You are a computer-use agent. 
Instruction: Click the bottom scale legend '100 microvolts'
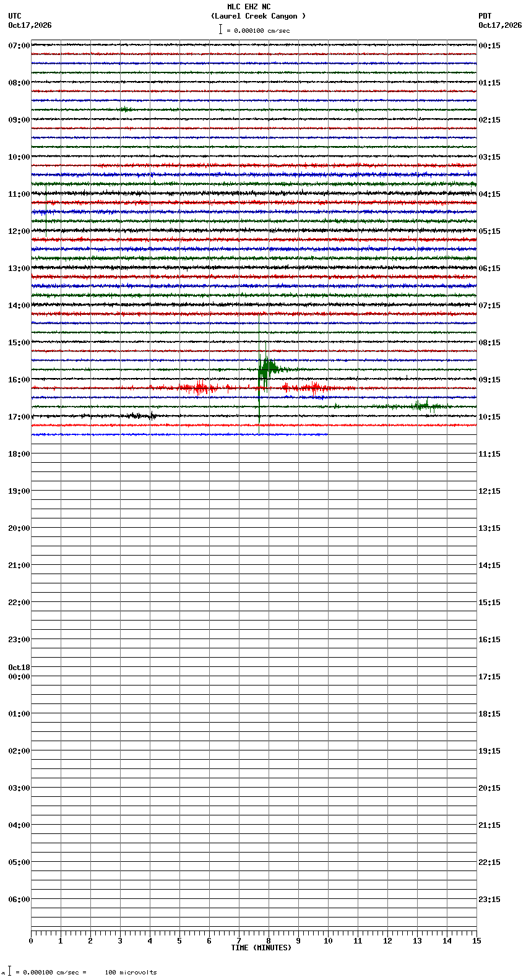point(131,973)
